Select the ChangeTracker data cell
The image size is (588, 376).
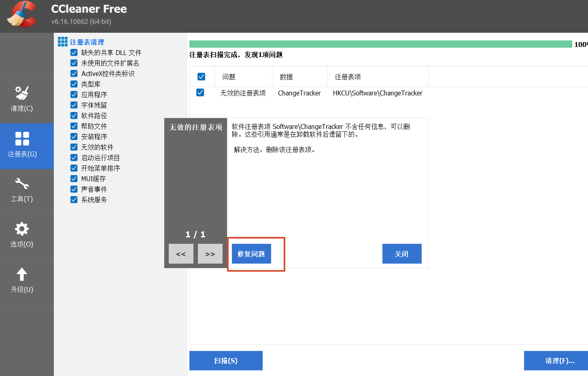click(x=299, y=93)
